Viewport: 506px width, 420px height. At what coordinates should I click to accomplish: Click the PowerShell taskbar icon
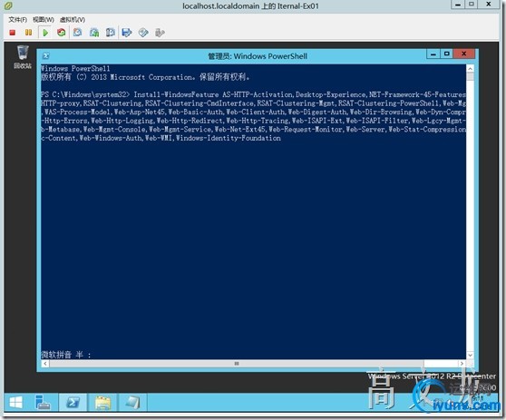coord(73,403)
